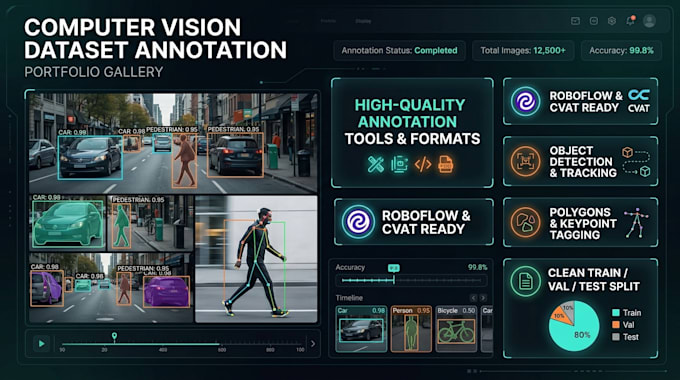The height and width of the screenshot is (380, 680).
Task: Click the pin marker on gallery timeline
Action: 114,337
